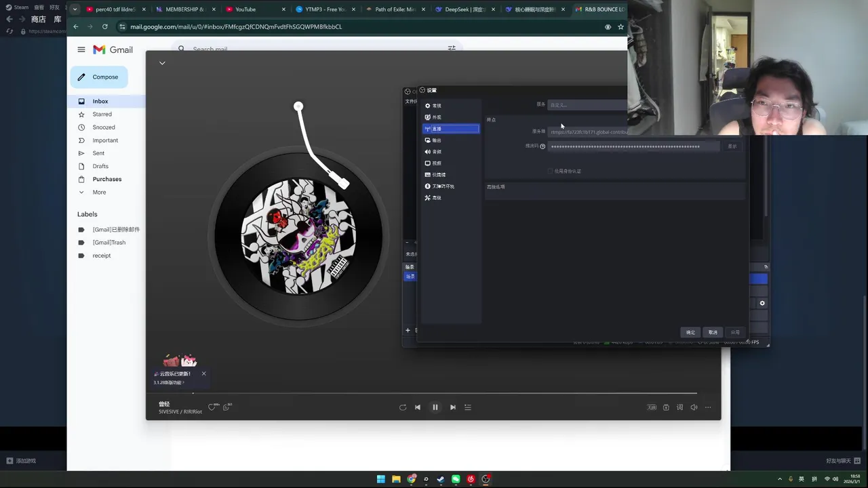
Task: Open the music player volume icon
Action: tap(694, 407)
